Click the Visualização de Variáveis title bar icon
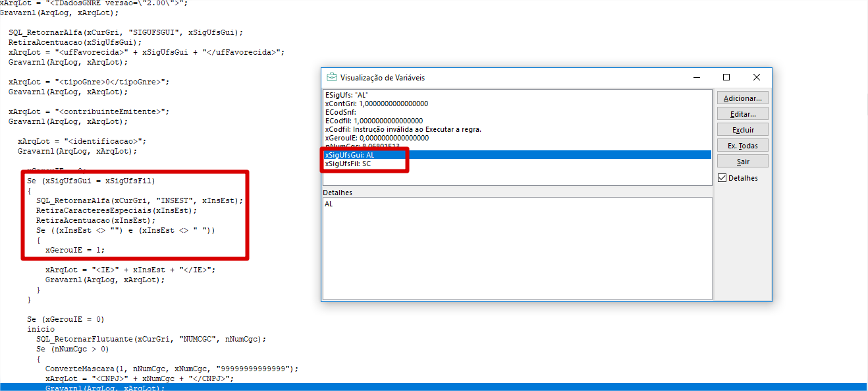The width and height of the screenshot is (868, 391). 332,77
